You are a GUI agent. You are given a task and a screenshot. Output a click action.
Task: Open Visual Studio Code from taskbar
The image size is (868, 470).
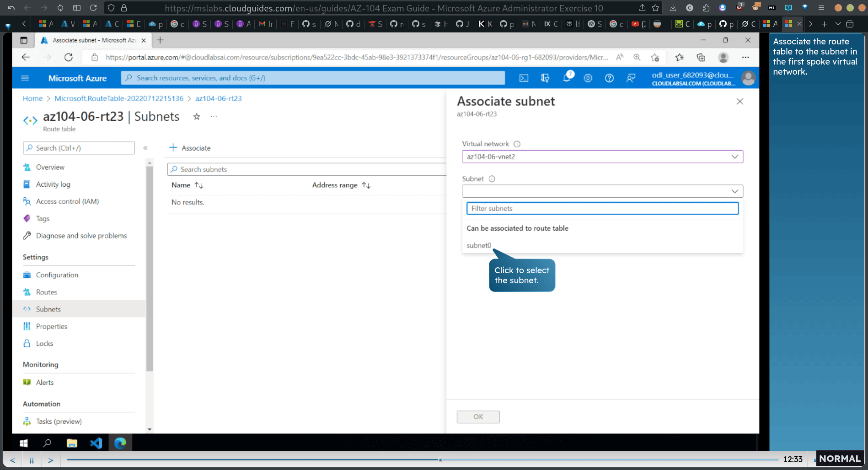coord(96,443)
